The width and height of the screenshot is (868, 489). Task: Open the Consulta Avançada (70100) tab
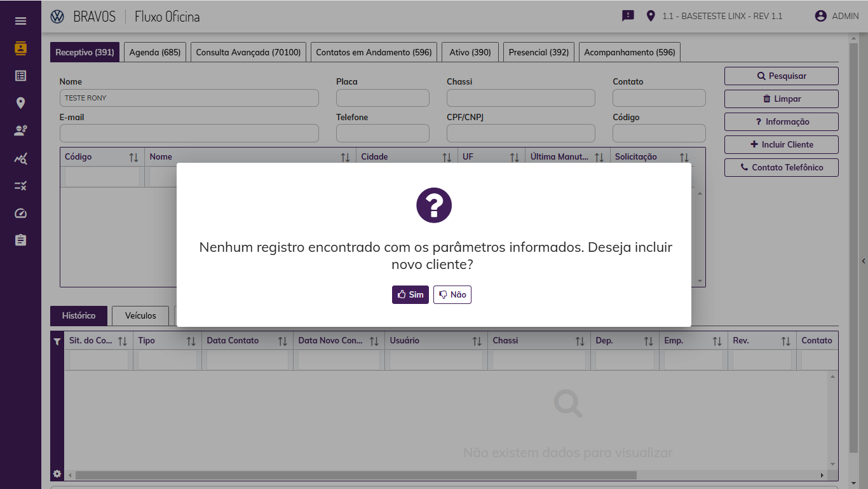(248, 53)
